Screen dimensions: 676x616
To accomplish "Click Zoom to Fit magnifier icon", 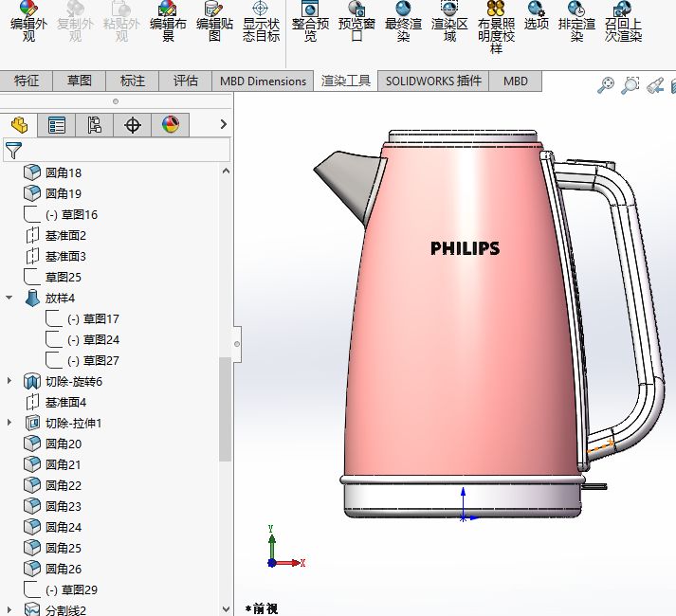I will point(605,85).
